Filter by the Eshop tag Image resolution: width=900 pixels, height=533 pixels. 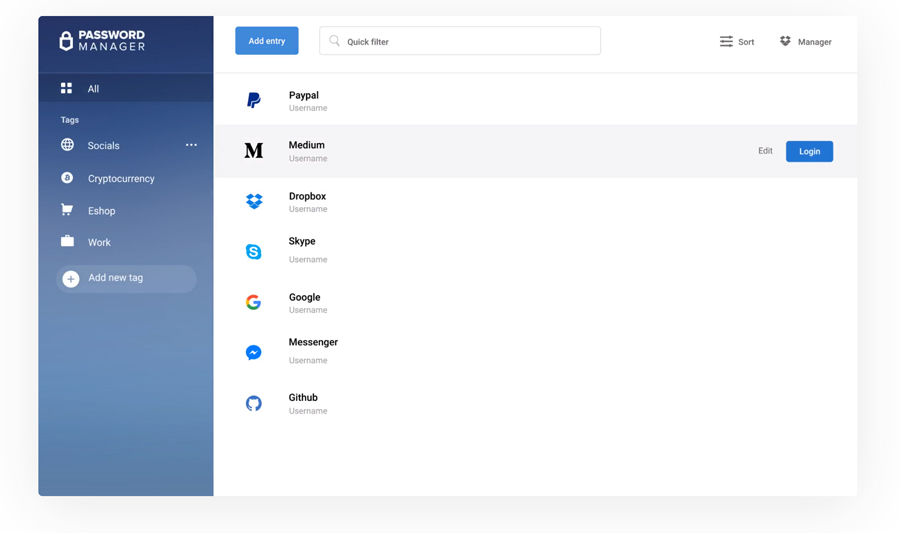coord(102,211)
